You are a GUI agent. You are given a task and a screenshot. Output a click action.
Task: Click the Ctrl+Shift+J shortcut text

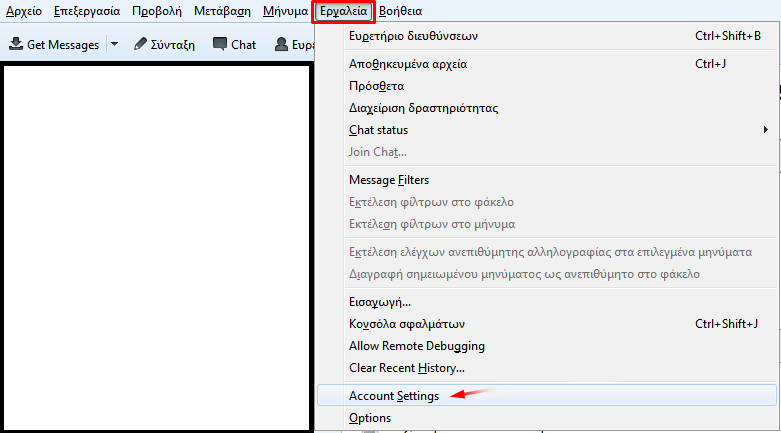point(726,323)
